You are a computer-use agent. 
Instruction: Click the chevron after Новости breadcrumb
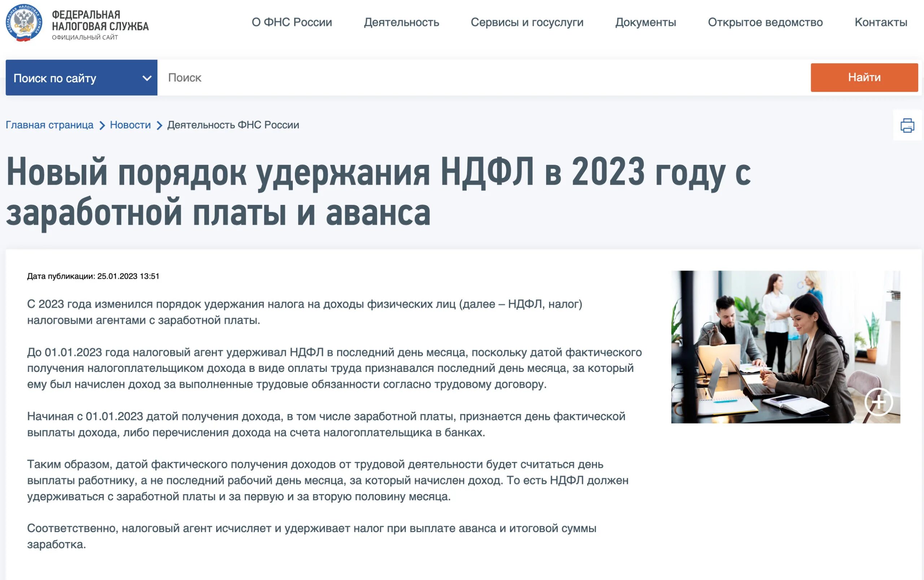coord(159,126)
